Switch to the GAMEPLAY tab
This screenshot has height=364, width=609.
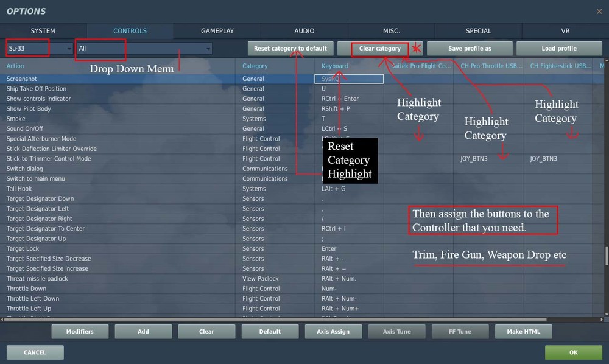click(x=217, y=30)
